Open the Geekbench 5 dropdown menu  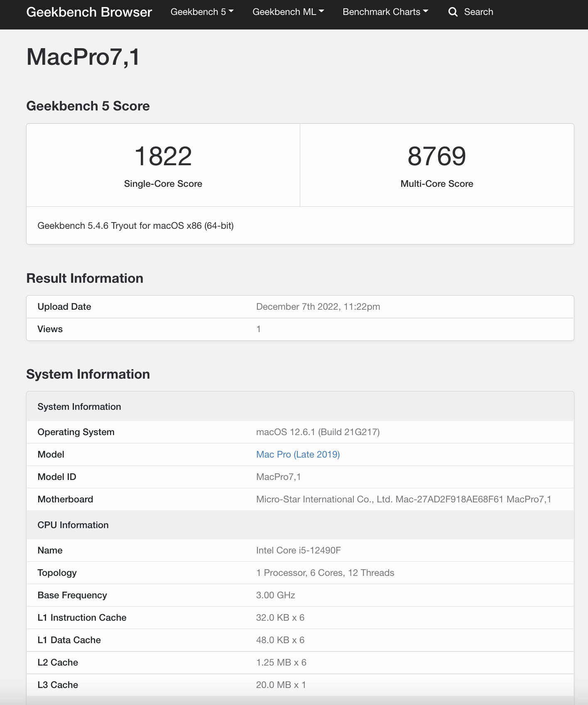[202, 12]
